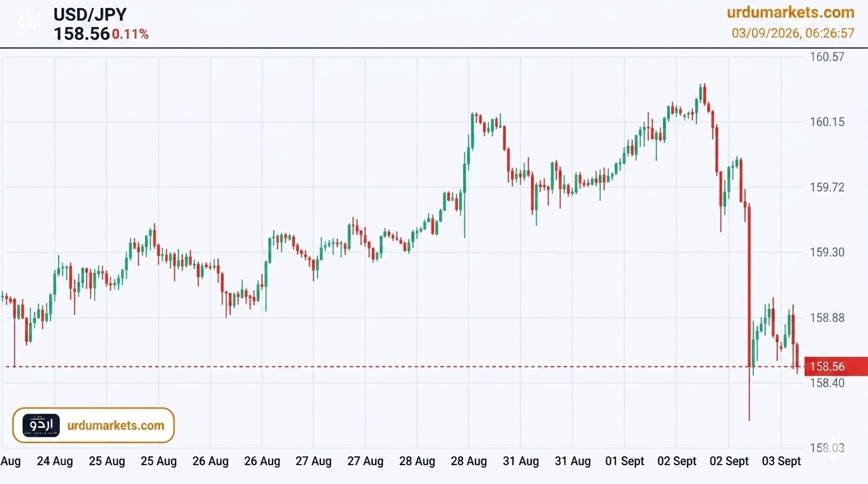Click the urdumarkets.com watermark badge text
This screenshot has height=484, width=868.
(115, 425)
